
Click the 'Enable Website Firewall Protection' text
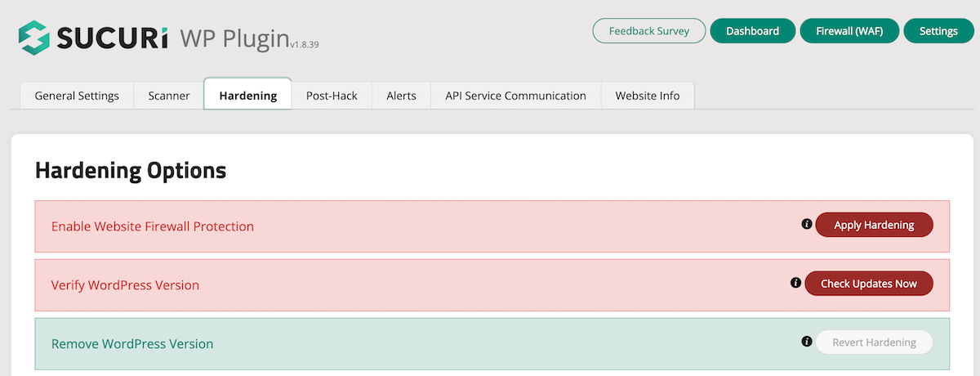coord(153,226)
